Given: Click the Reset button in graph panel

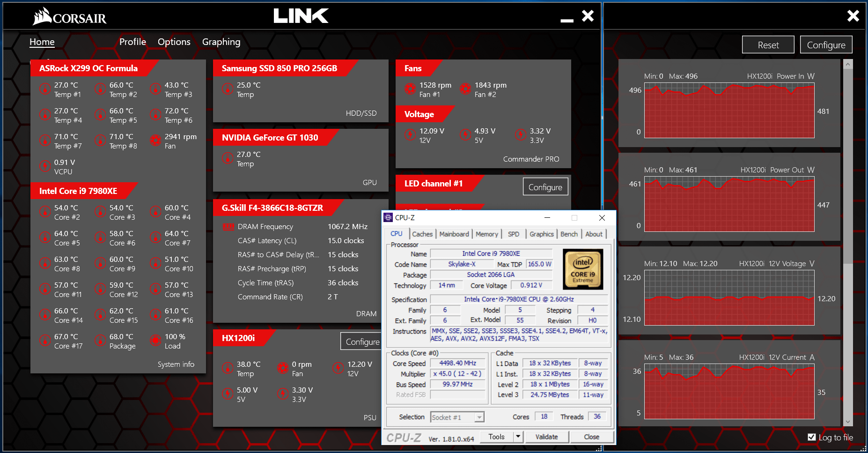Looking at the screenshot, I should (768, 45).
